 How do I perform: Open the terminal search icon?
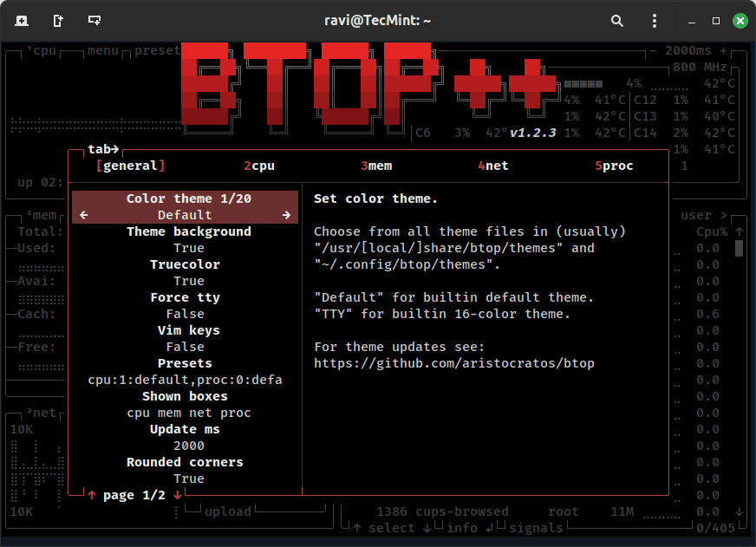[617, 21]
